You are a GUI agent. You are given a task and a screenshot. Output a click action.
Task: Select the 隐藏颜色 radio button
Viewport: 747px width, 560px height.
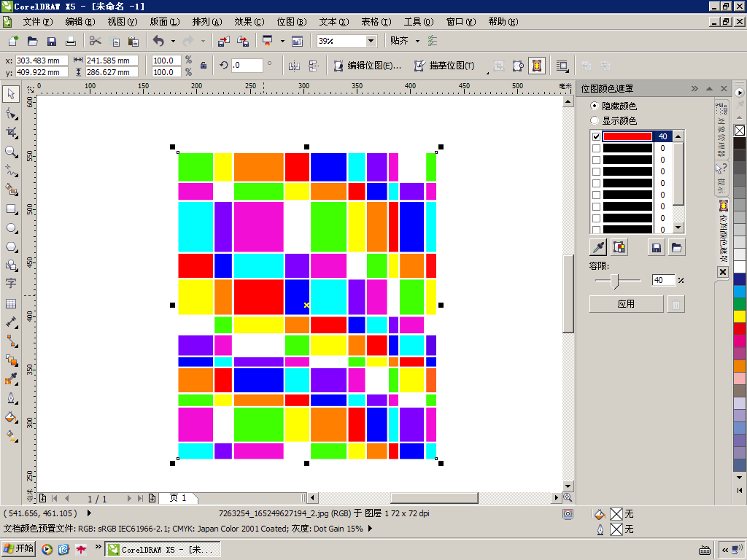coord(594,106)
